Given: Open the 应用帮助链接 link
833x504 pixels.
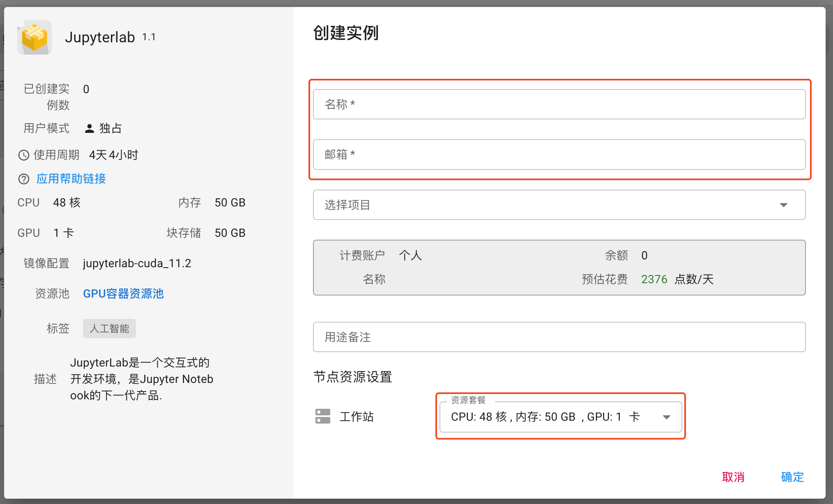Looking at the screenshot, I should coord(71,179).
